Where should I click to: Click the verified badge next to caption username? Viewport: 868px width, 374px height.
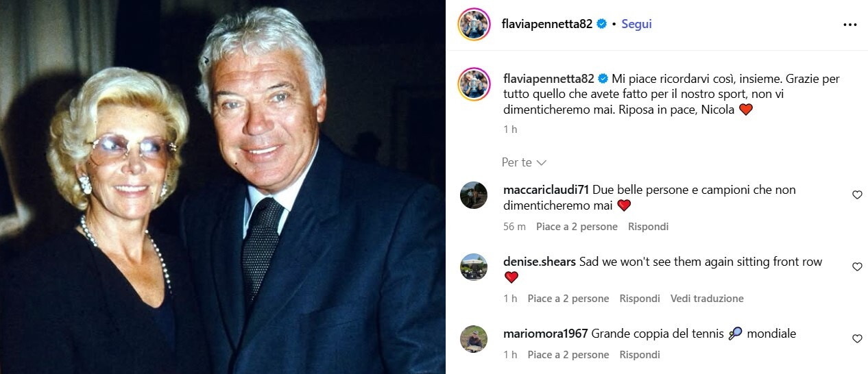pyautogui.click(x=602, y=79)
